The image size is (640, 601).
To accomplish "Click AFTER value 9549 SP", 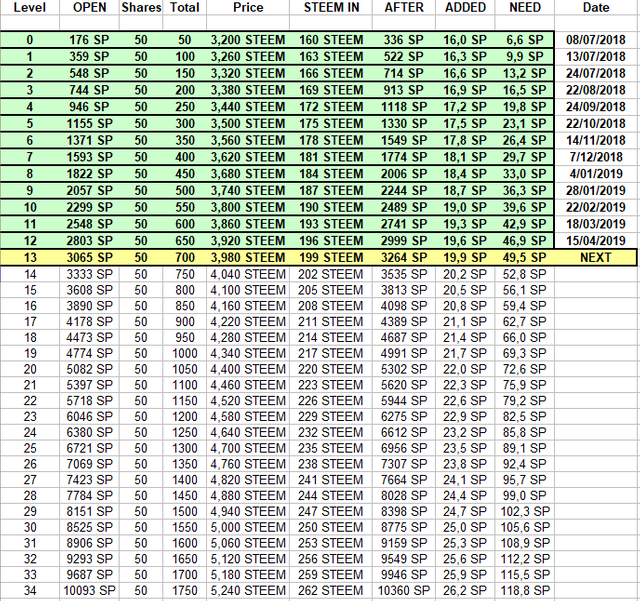I will 404,559.
